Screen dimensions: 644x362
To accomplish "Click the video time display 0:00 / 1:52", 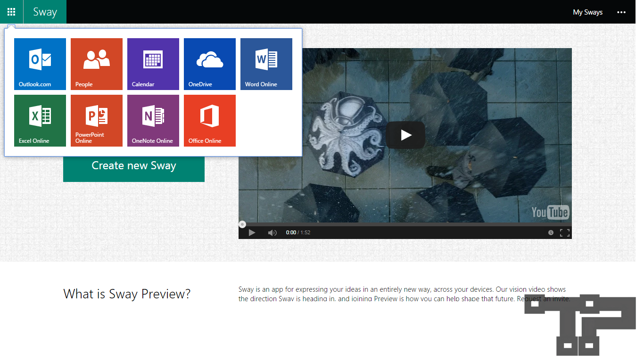I will (298, 232).
